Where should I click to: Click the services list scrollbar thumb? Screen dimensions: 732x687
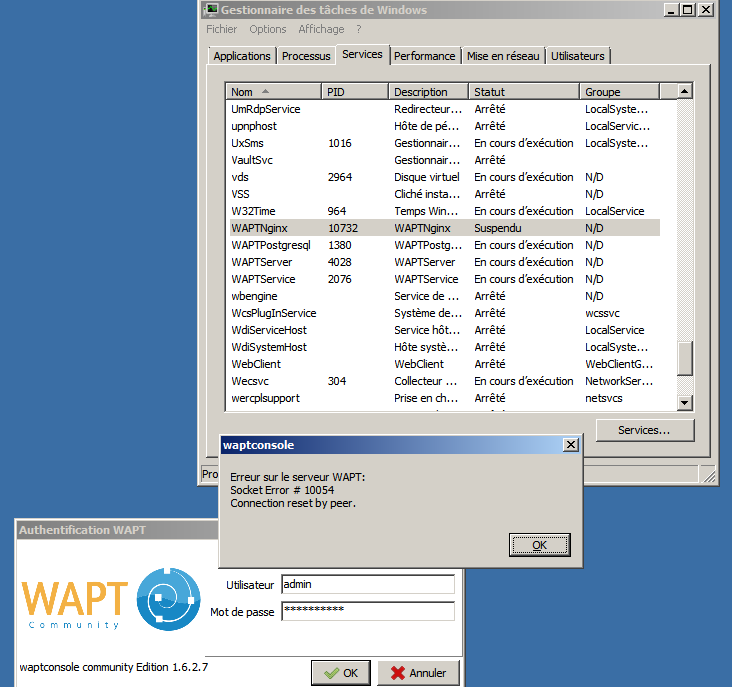click(x=684, y=358)
